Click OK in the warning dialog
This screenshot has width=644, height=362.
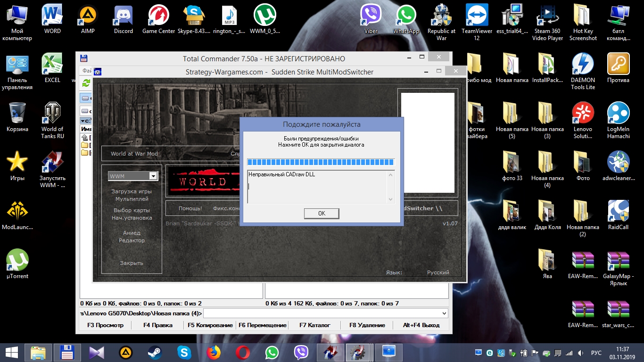[x=322, y=214]
